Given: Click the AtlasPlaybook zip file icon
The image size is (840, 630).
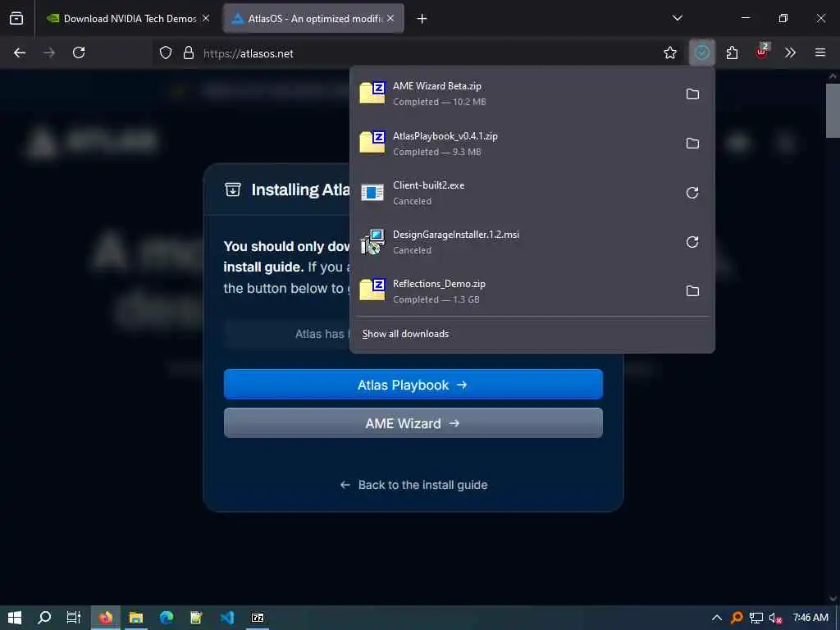Looking at the screenshot, I should (x=372, y=142).
